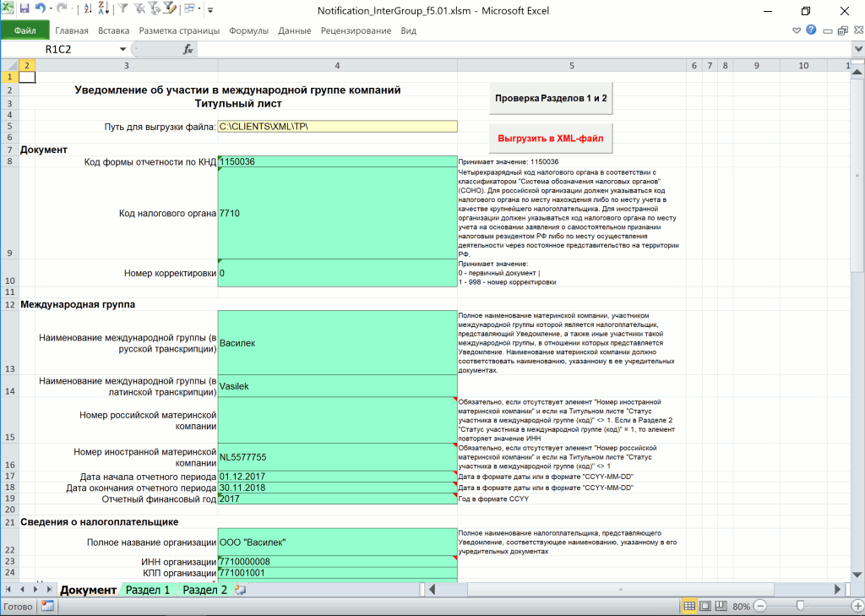Open the Рецензирование ribbon tab
Viewport: 865px width, 616px height.
356,31
